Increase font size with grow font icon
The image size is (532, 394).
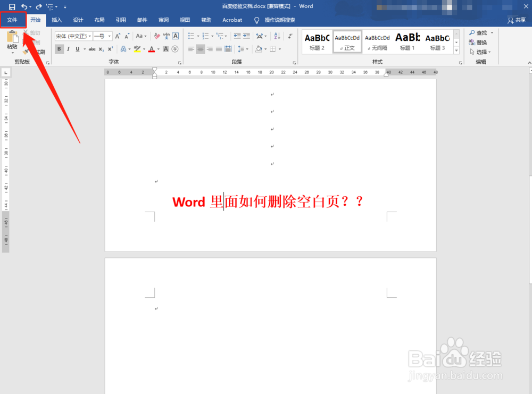click(118, 36)
